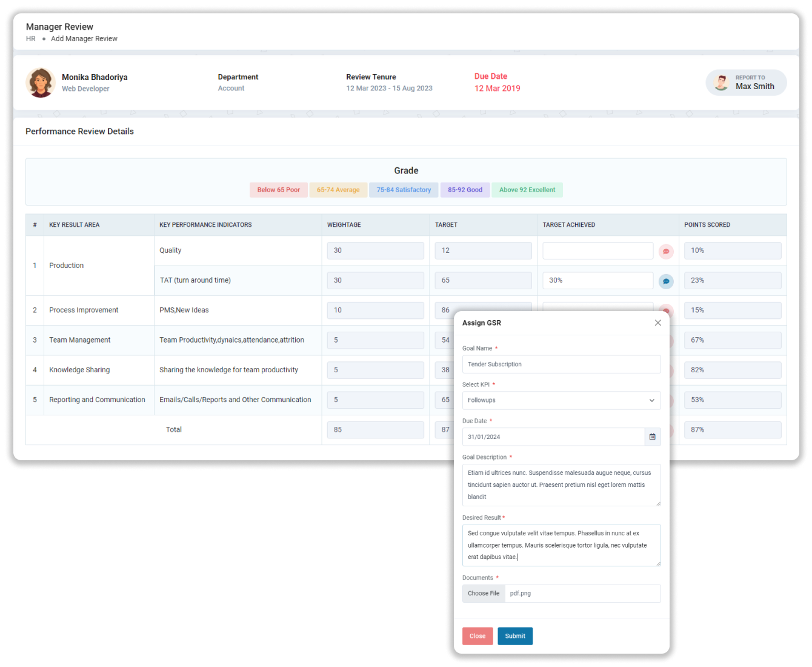Click the Close button in the modal
This screenshot has height=667, width=812.
point(478,636)
